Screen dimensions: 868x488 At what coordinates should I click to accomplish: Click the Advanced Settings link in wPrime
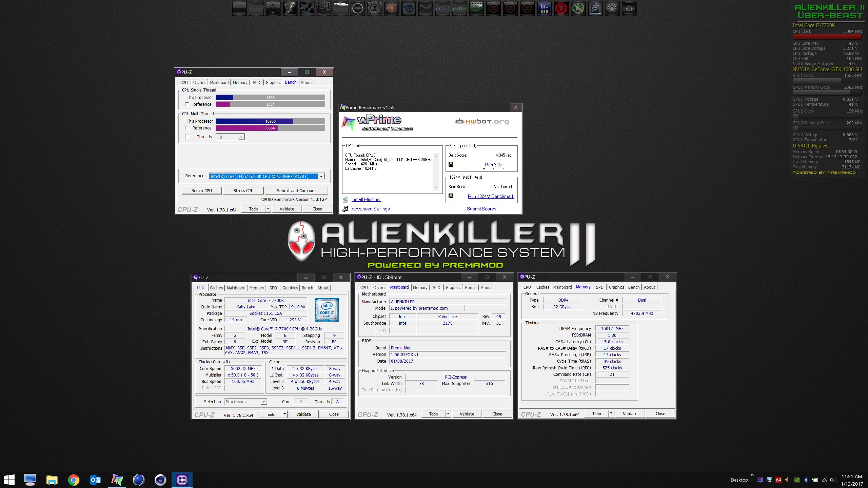pyautogui.click(x=371, y=209)
